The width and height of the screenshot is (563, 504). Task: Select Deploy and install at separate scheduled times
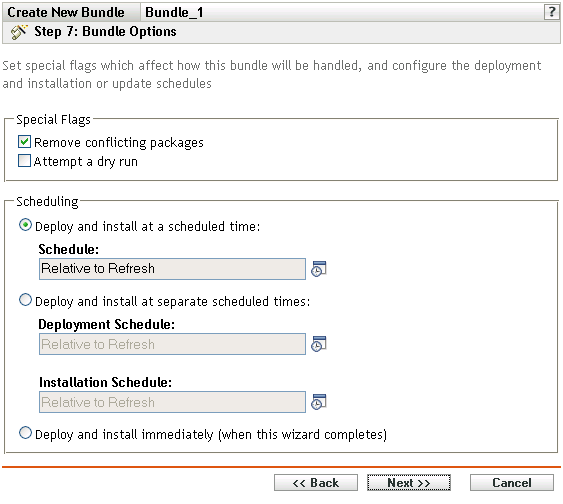[x=25, y=300]
